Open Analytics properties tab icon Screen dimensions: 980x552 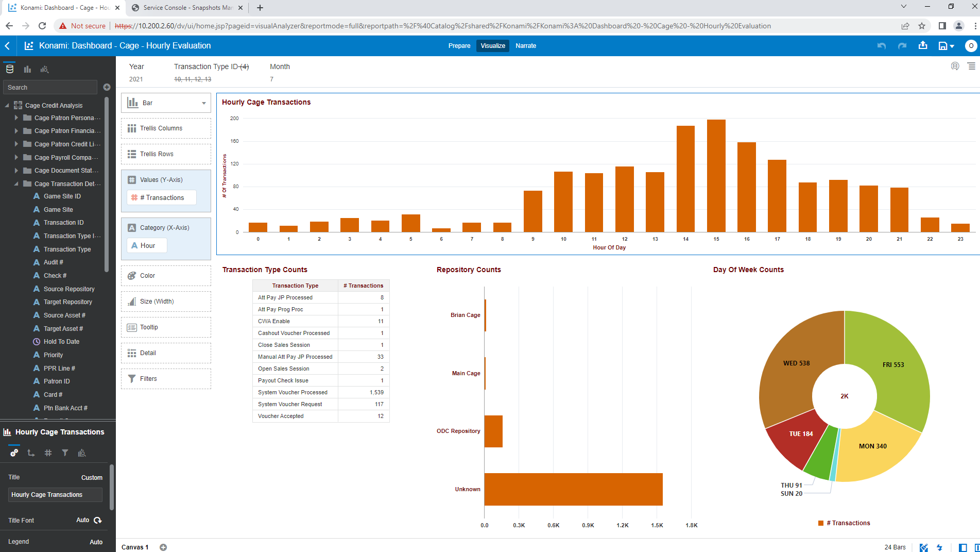pyautogui.click(x=82, y=453)
